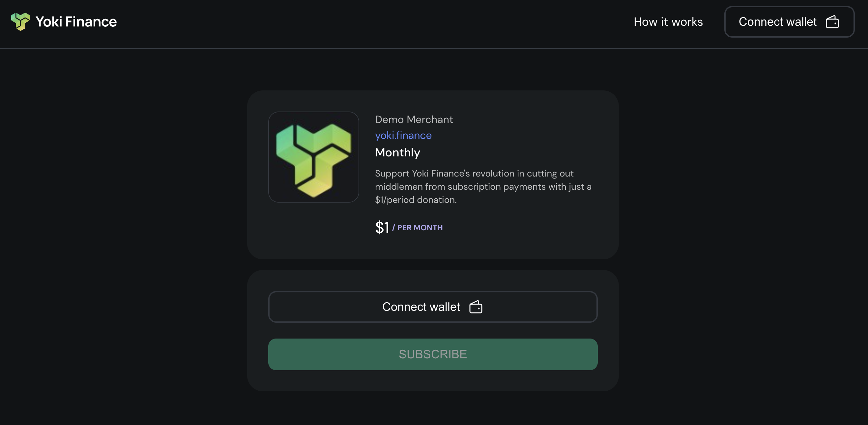Click the Yoki Finance wordmark text

pos(75,21)
